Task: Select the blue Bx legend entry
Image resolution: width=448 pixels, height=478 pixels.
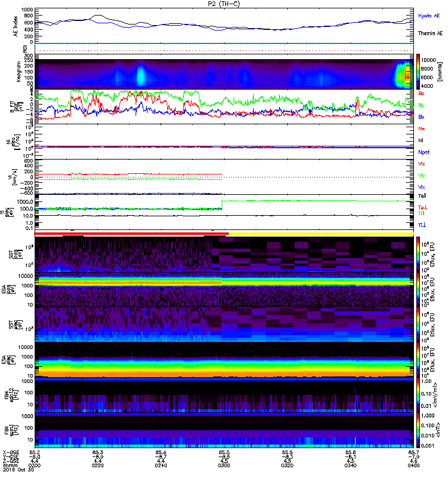Action: pyautogui.click(x=422, y=117)
